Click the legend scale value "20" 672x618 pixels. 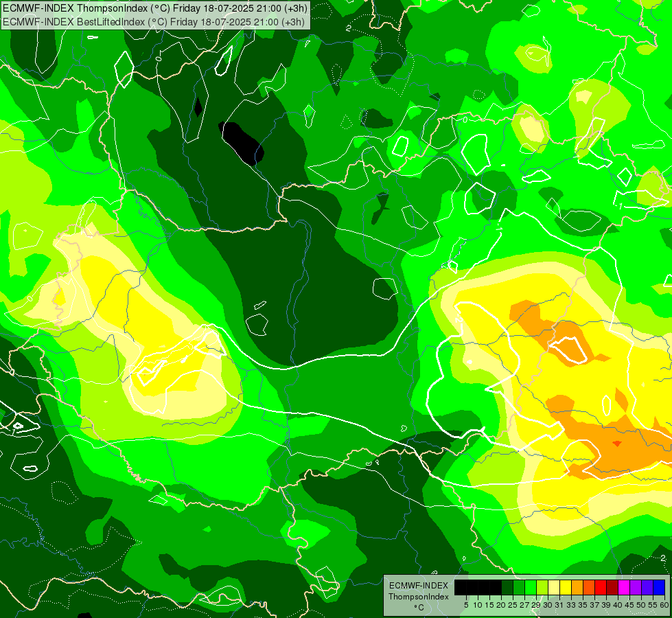coord(501,605)
